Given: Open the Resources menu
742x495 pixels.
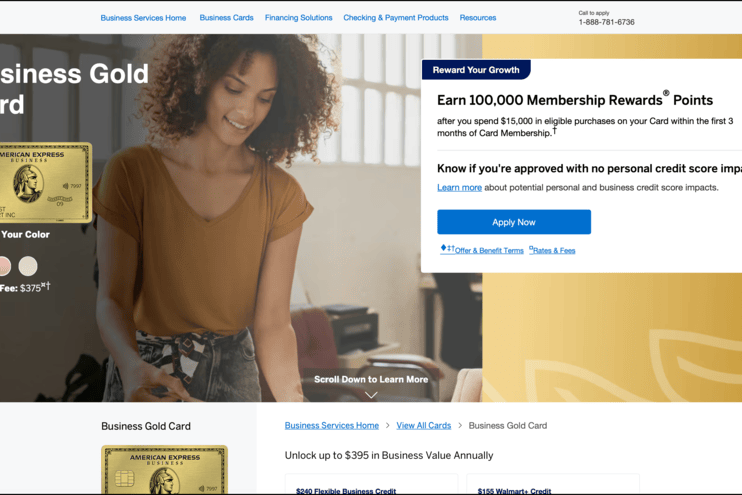Looking at the screenshot, I should coord(478,18).
